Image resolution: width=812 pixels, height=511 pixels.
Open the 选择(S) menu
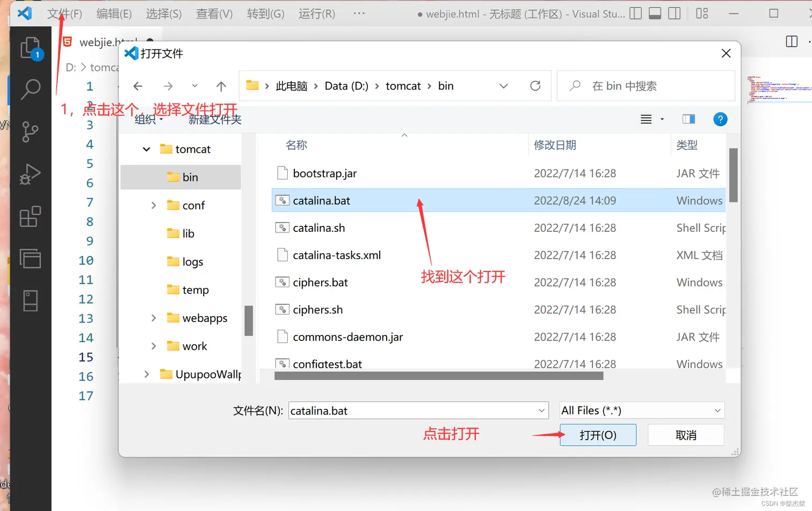pos(164,14)
